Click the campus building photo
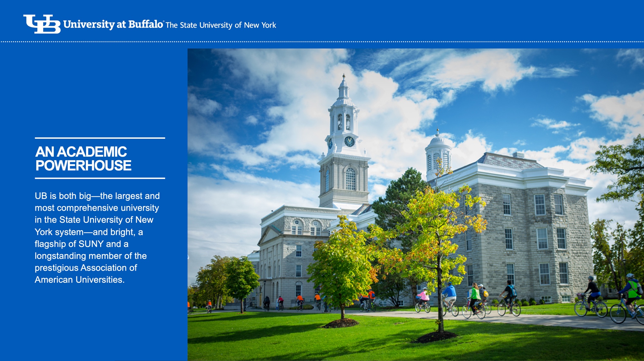 415,205
